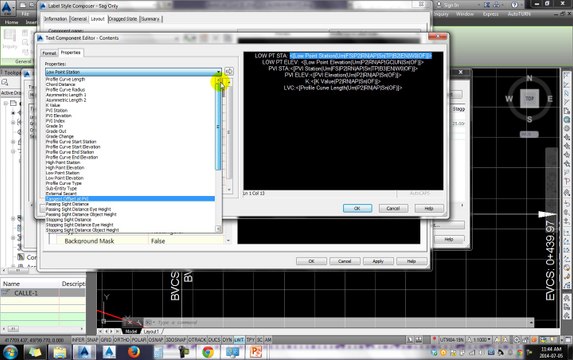Open the Information tab in Label Style Composer
The height and width of the screenshot is (360, 573).
56,19
